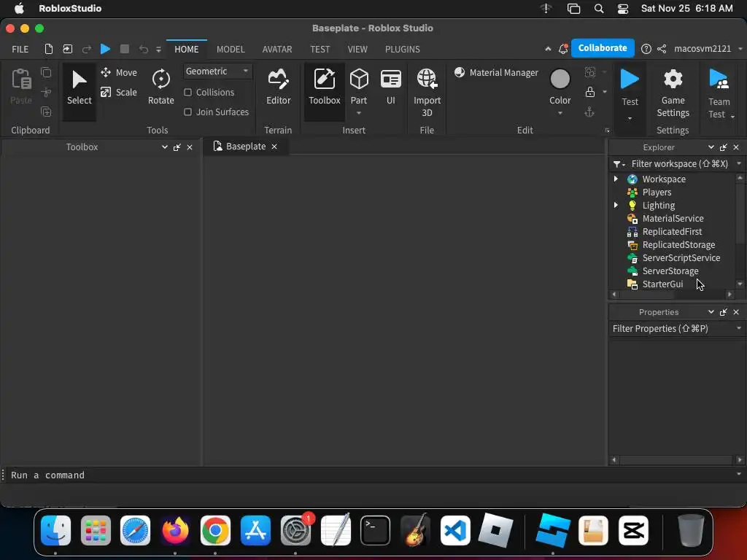
Task: Click the Collaborate button
Action: tap(602, 48)
